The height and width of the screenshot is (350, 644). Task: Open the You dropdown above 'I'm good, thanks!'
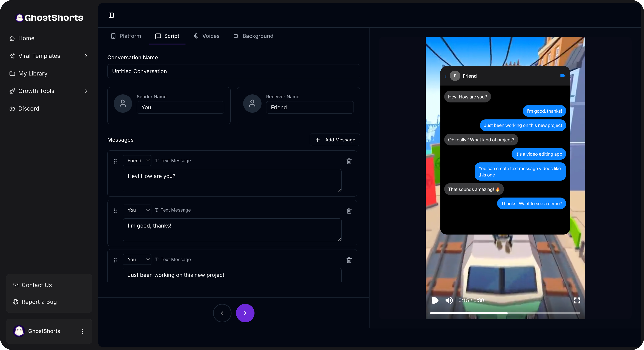(x=138, y=210)
